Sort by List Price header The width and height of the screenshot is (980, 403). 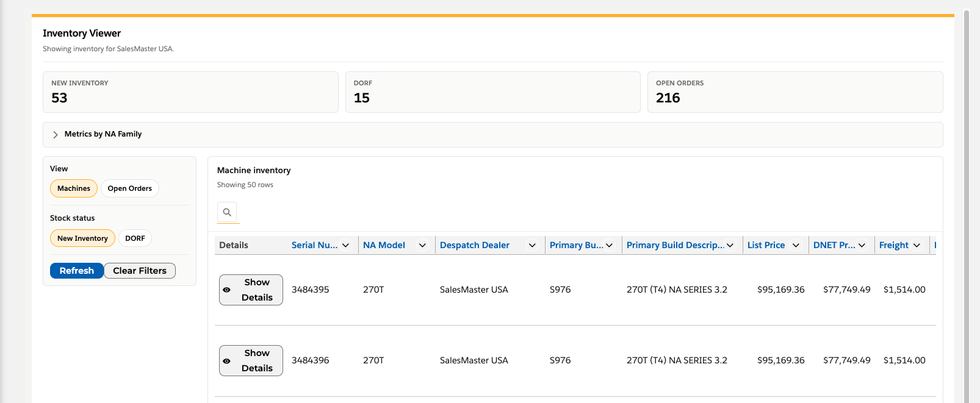[766, 245]
